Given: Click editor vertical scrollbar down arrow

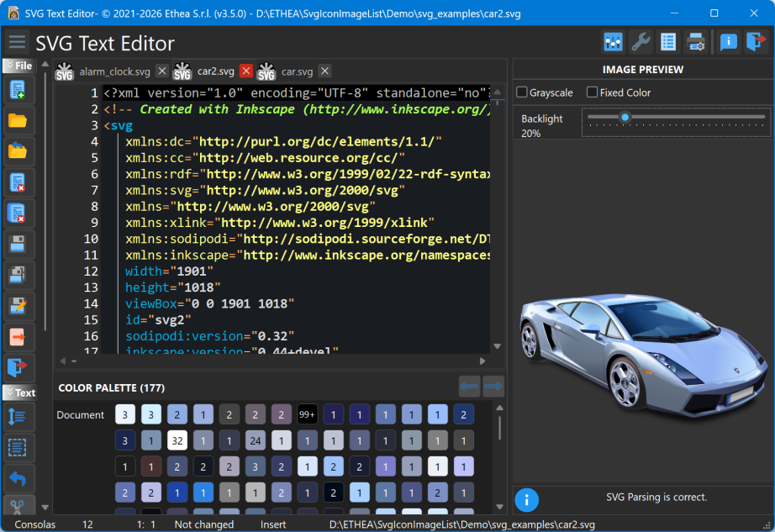Looking at the screenshot, I should (x=498, y=346).
